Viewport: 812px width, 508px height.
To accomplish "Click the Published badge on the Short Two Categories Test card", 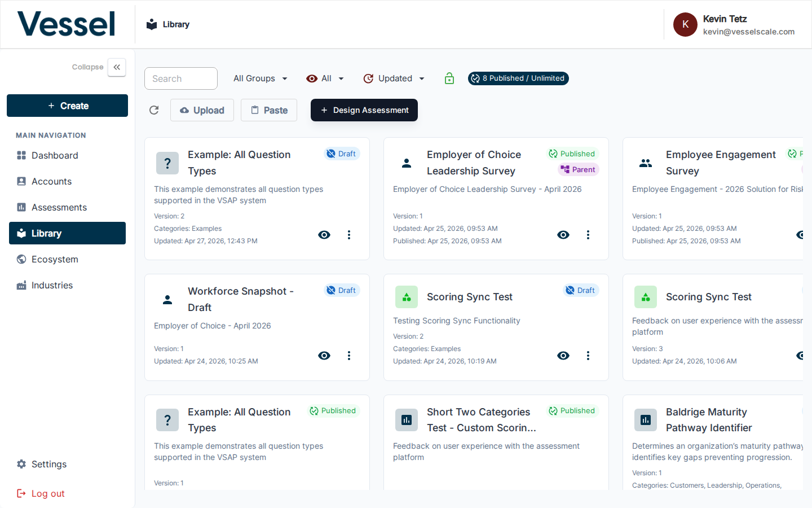I will [572, 410].
